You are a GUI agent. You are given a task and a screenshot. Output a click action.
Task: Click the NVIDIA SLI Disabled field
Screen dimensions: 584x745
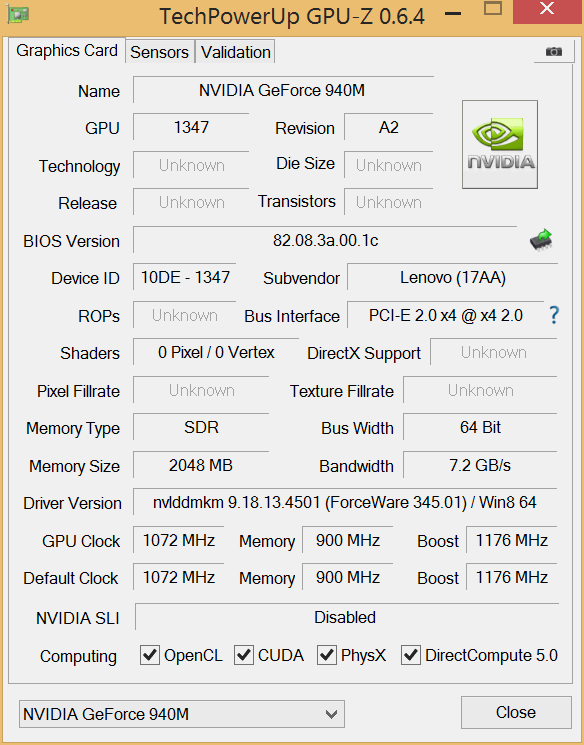pos(347,617)
